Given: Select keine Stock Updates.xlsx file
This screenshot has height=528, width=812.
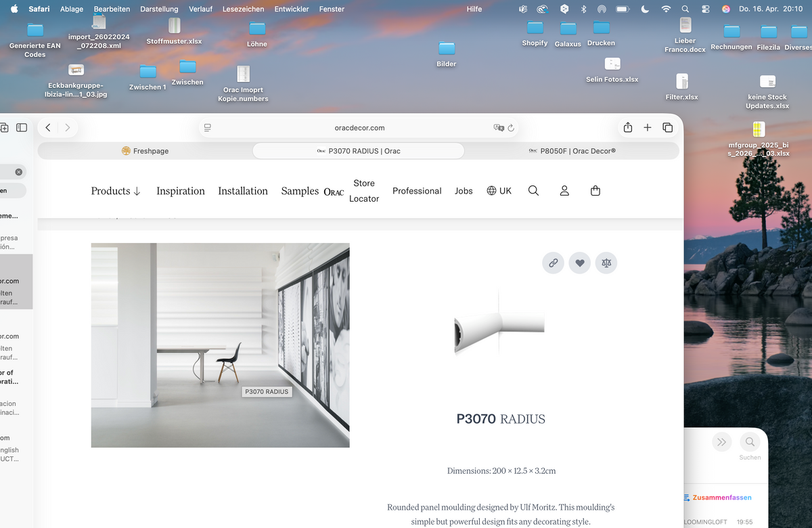Looking at the screenshot, I should (767, 91).
